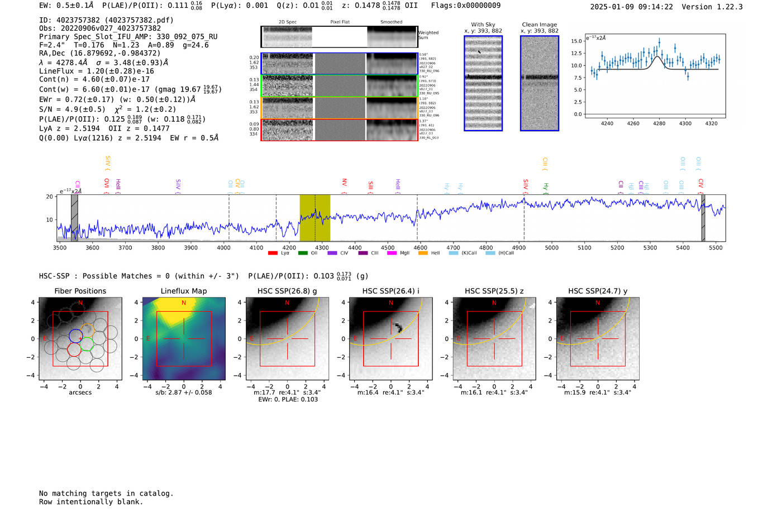Click the object ID 4023757382 text
The height and width of the screenshot is (532, 782).
click(x=106, y=20)
